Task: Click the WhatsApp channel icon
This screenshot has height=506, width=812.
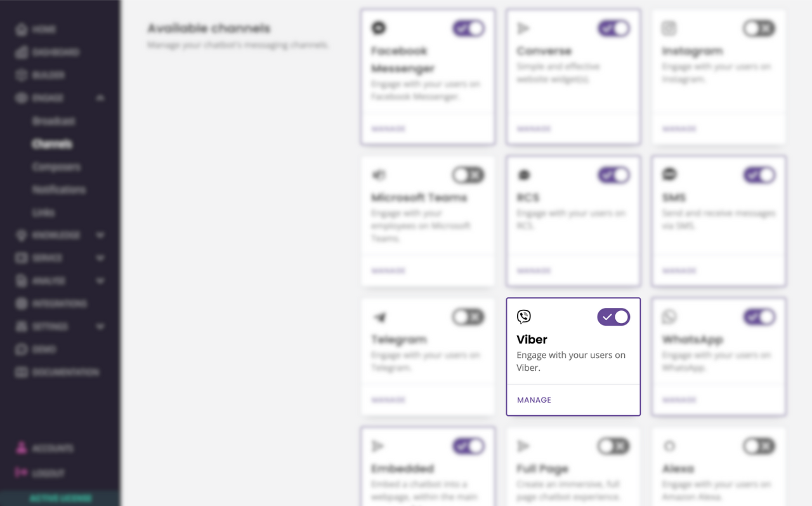Action: pyautogui.click(x=669, y=317)
